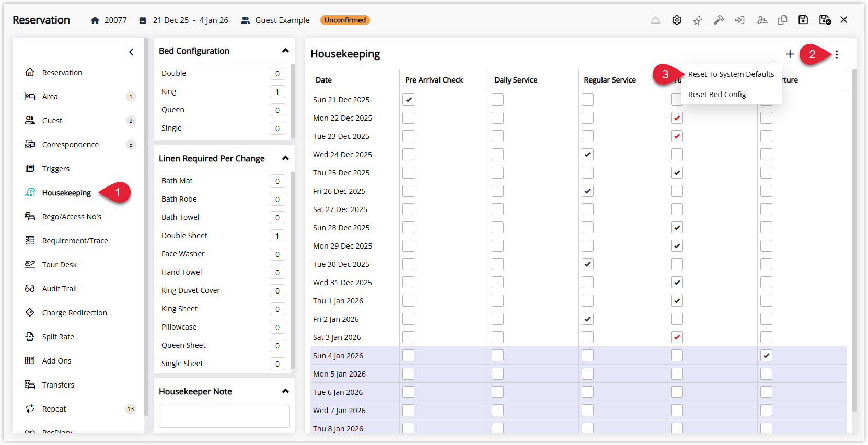The width and height of the screenshot is (868, 445).
Task: Click the Date column header
Action: pyautogui.click(x=323, y=80)
